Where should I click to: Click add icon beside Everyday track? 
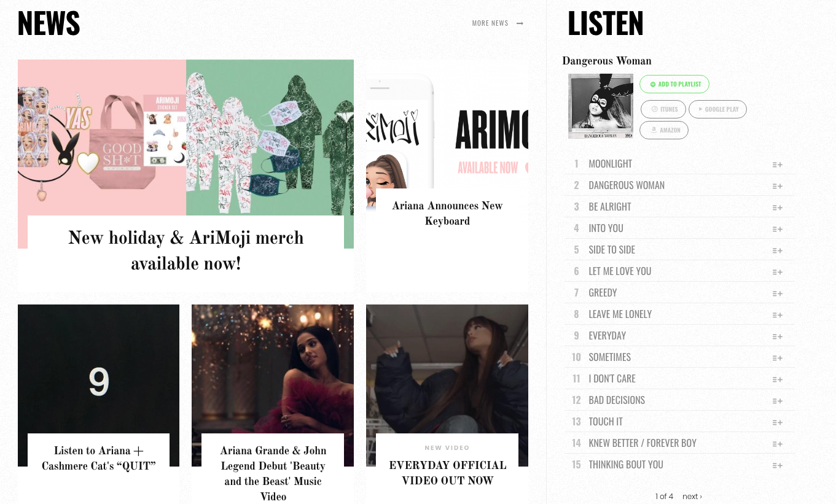(777, 336)
